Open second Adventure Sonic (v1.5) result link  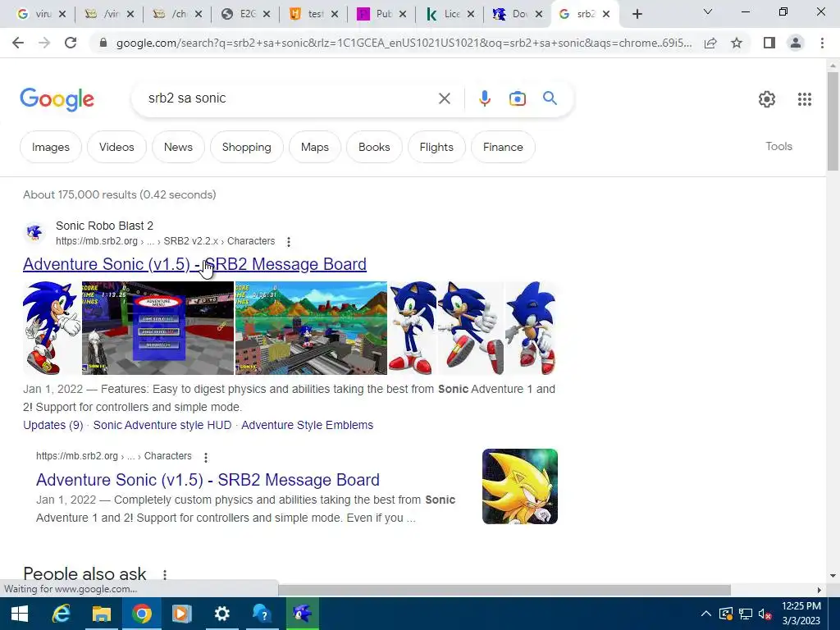(208, 479)
